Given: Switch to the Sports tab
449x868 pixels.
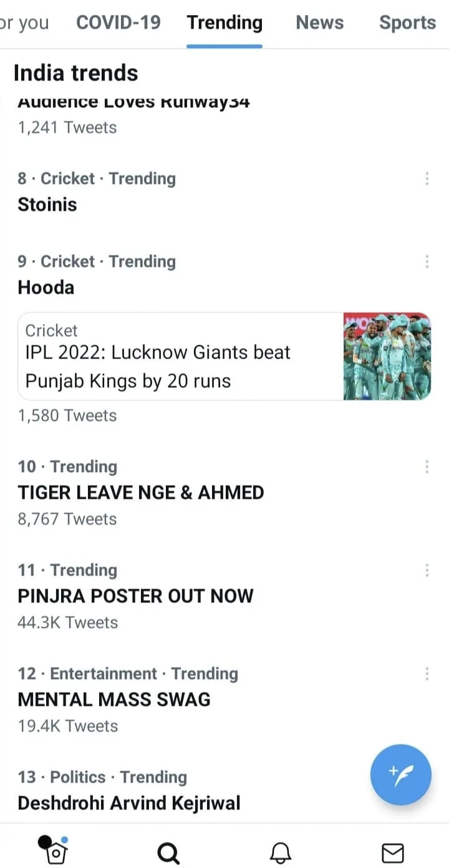Looking at the screenshot, I should [407, 23].
